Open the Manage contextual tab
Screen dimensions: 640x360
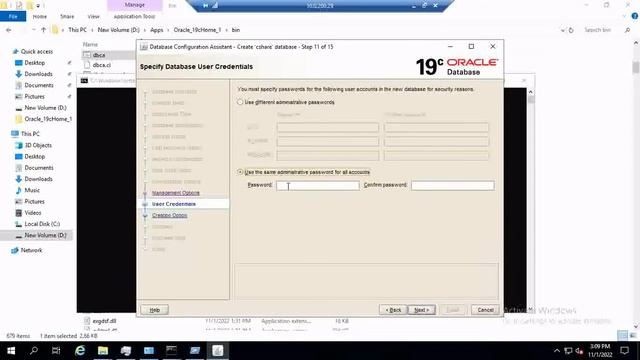click(135, 5)
